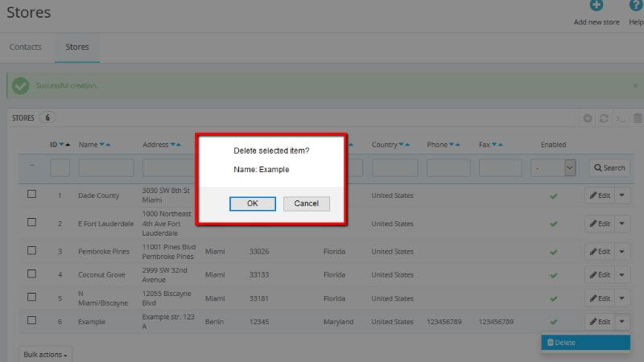Open the Enabled filter dropdown
The width and height of the screenshot is (644, 362).
(x=553, y=168)
